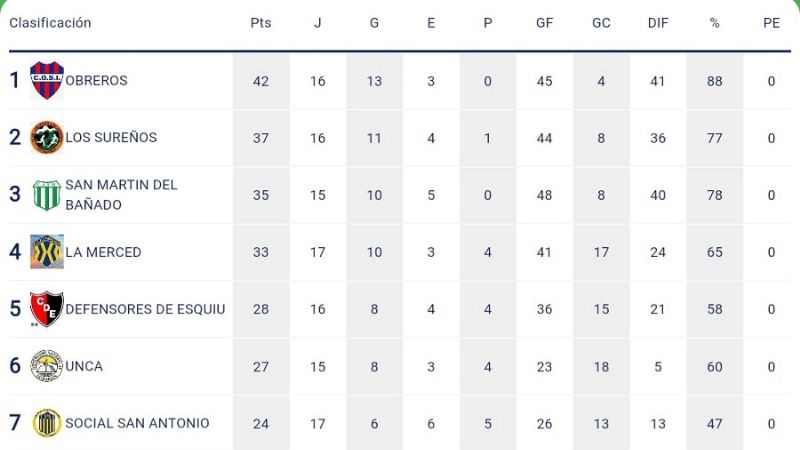Open the LA MERCED team page
Image resolution: width=800 pixels, height=450 pixels.
[x=103, y=252]
